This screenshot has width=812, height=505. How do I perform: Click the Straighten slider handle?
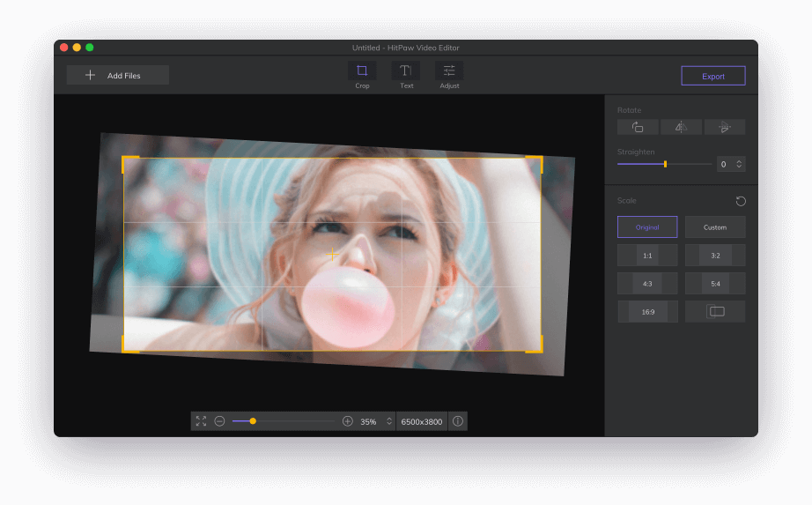pyautogui.click(x=665, y=164)
